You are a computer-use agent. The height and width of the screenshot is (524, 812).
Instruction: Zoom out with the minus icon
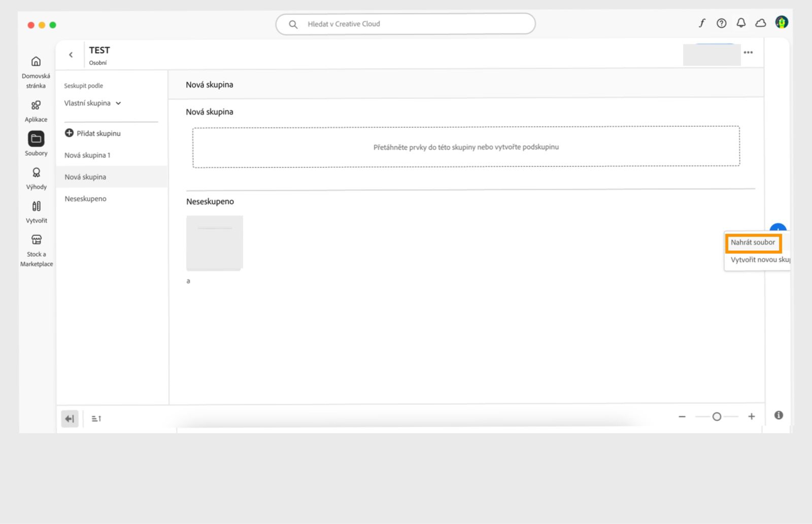[x=682, y=416]
